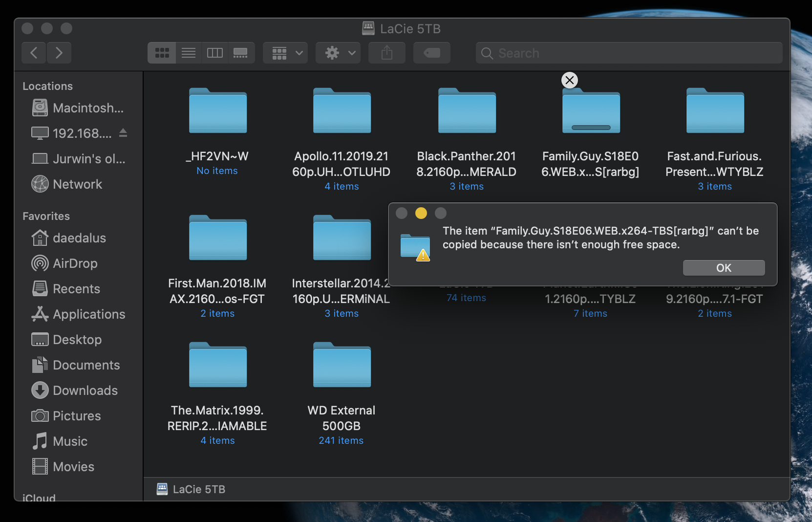This screenshot has width=812, height=522.
Task: Click the First.Man.2018 folder name
Action: pyautogui.click(x=217, y=291)
